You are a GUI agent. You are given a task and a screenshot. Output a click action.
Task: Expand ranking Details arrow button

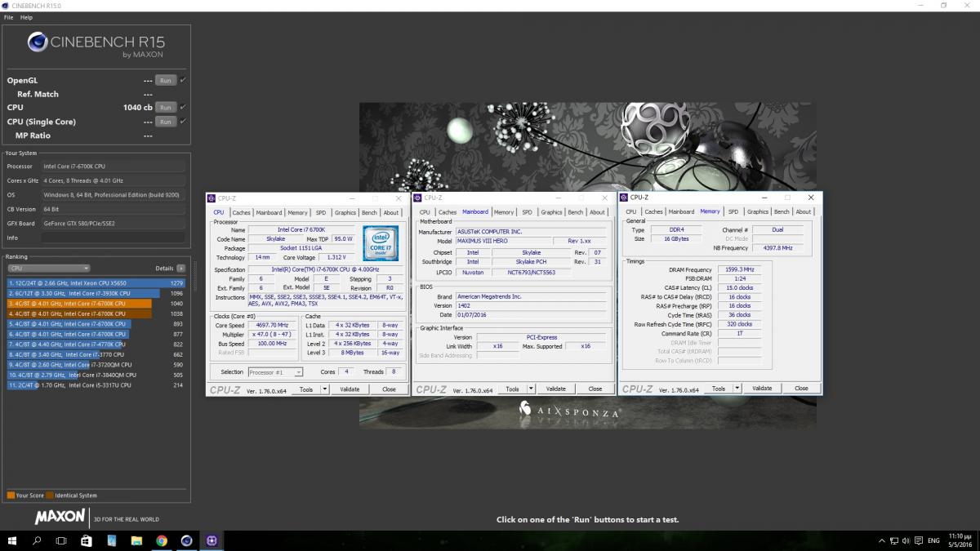click(x=180, y=268)
